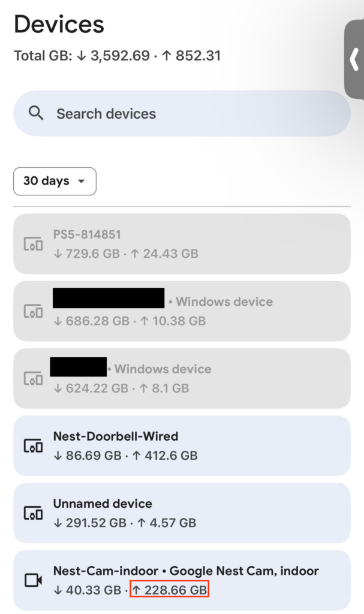364x614 pixels.
Task: Click the Unnamed device icon
Action: coord(33,513)
